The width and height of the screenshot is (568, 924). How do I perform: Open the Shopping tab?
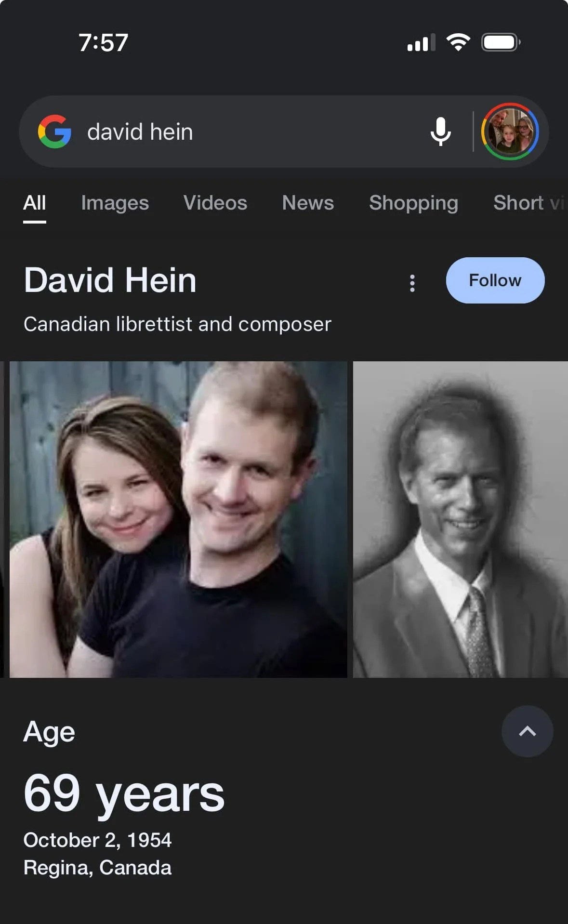413,203
